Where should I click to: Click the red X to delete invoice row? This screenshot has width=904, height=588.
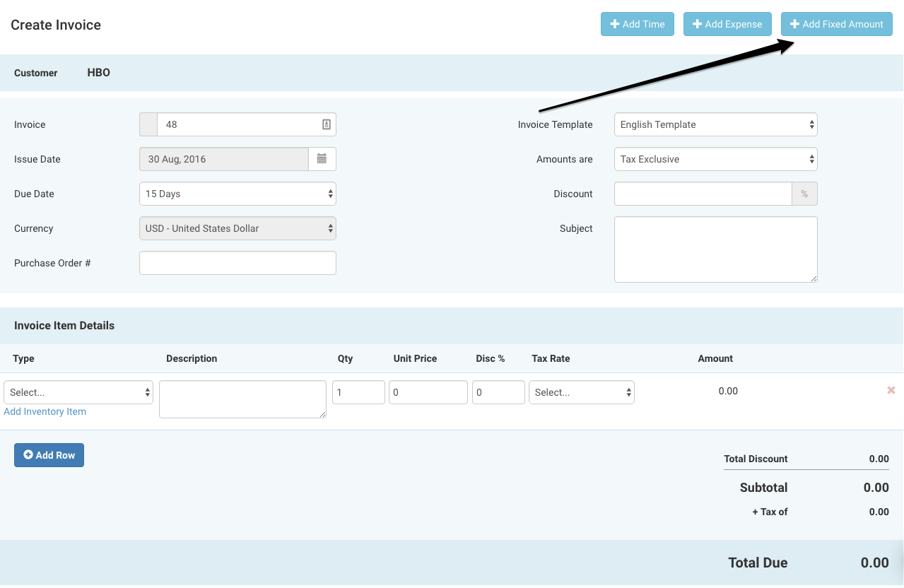[891, 390]
